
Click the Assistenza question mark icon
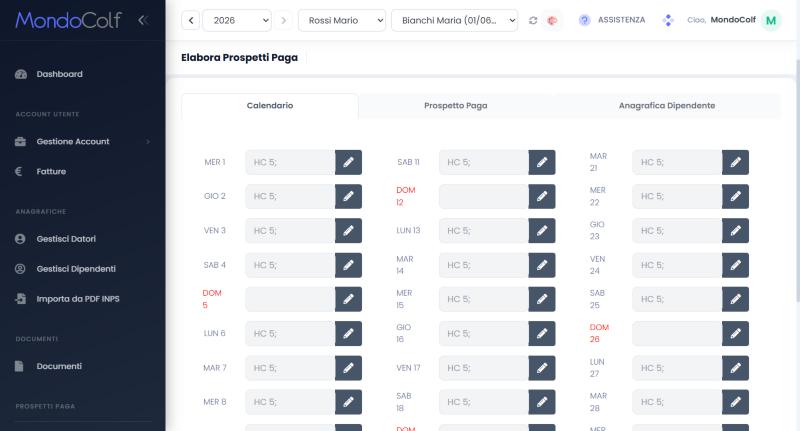point(585,20)
